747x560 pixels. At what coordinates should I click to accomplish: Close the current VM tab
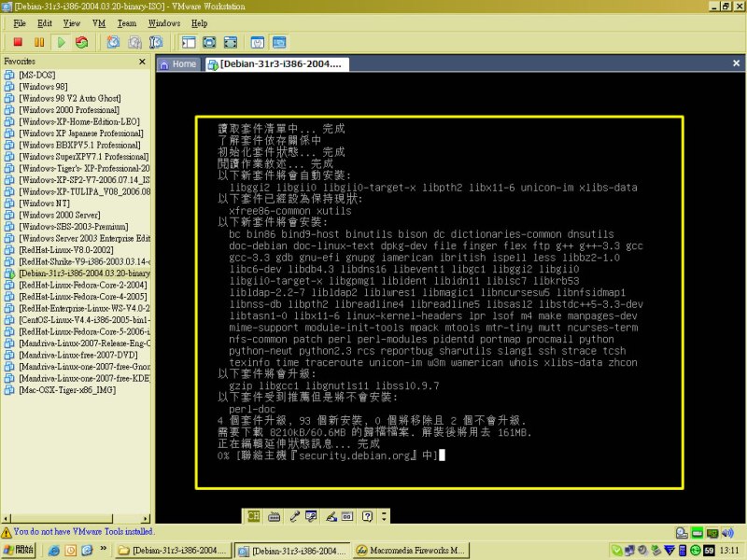736,63
